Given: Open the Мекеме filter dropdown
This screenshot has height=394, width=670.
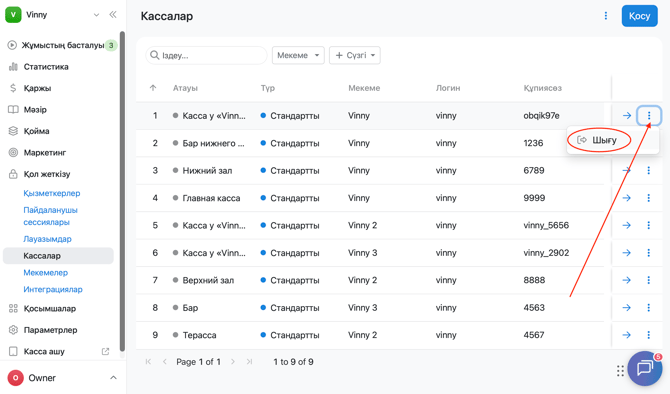Looking at the screenshot, I should 298,55.
